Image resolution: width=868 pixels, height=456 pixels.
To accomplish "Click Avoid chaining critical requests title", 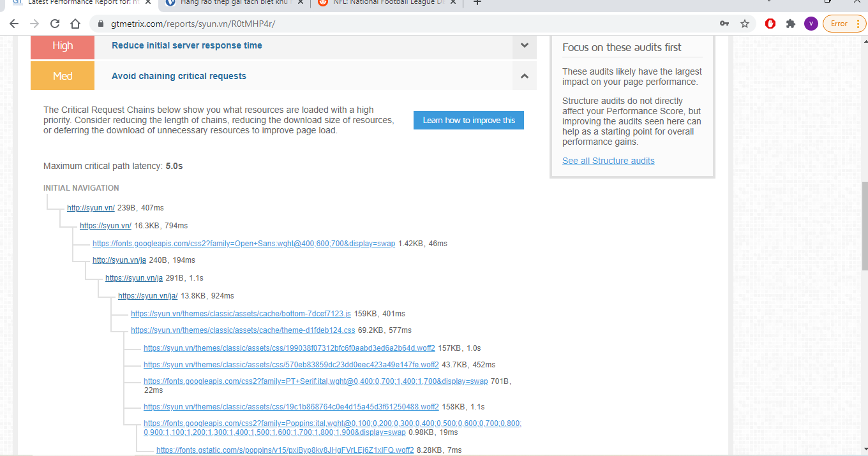I will coord(179,76).
